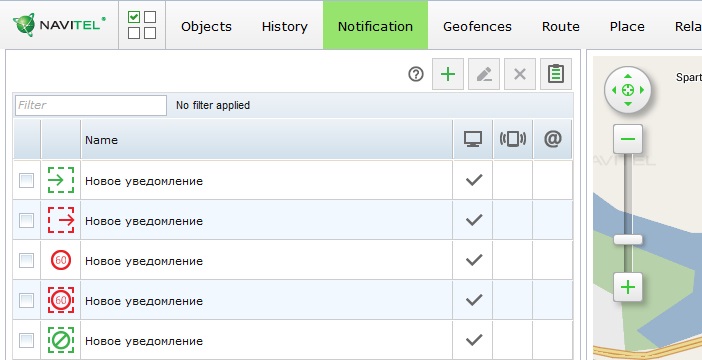This screenshot has width=702, height=360.
Task: Click the green plus add notification button
Action: [448, 74]
